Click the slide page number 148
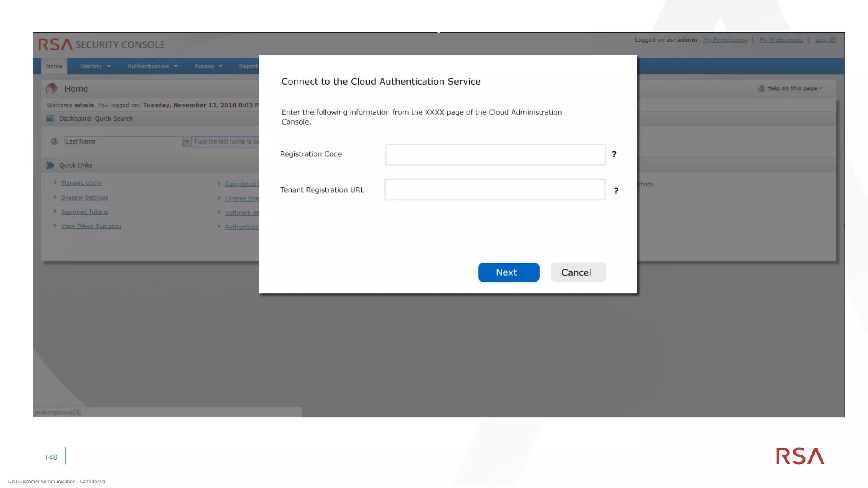 pyautogui.click(x=51, y=457)
